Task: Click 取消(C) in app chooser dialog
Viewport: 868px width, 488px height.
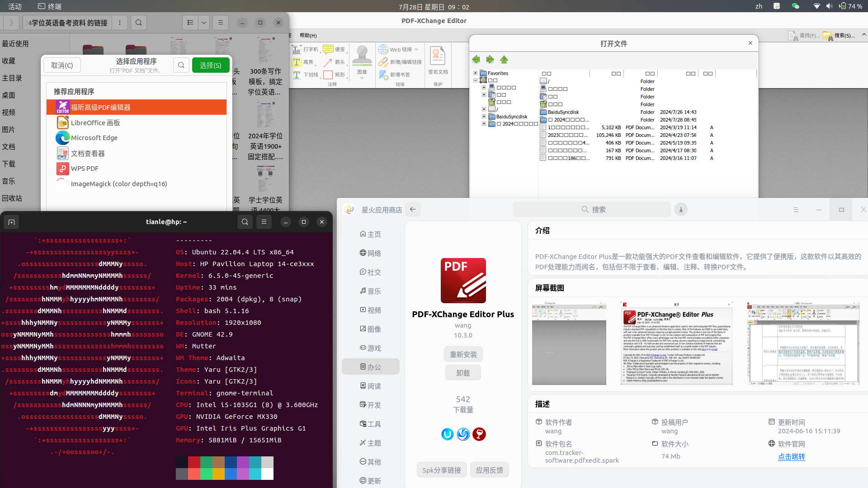Action: (62, 66)
